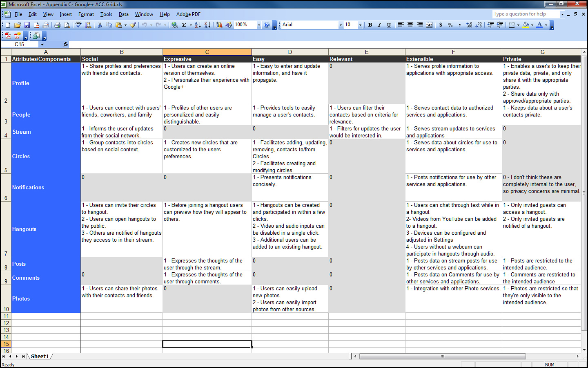Toggle italic formatting
Image resolution: width=588 pixels, height=368 pixels.
click(379, 25)
